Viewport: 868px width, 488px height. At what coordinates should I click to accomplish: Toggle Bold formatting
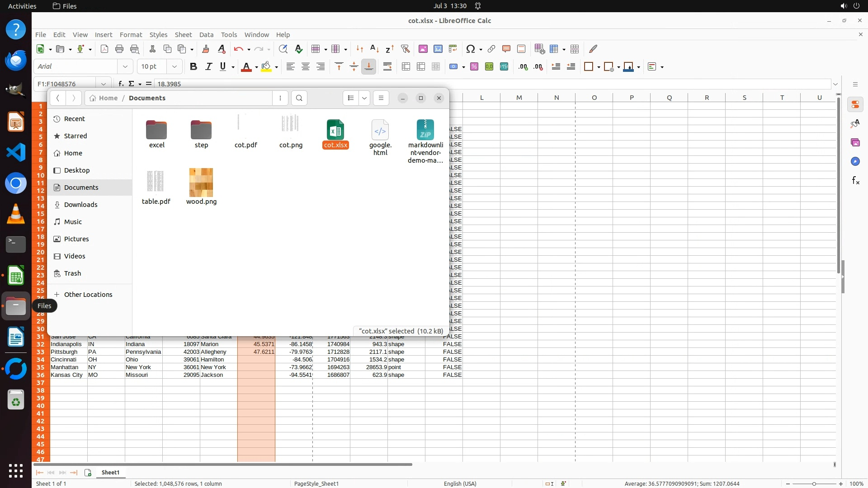(x=193, y=66)
